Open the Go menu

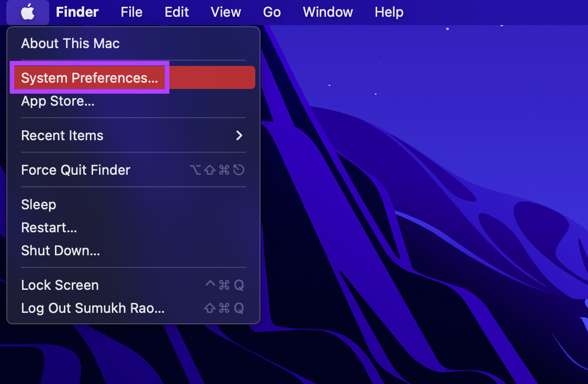point(272,12)
